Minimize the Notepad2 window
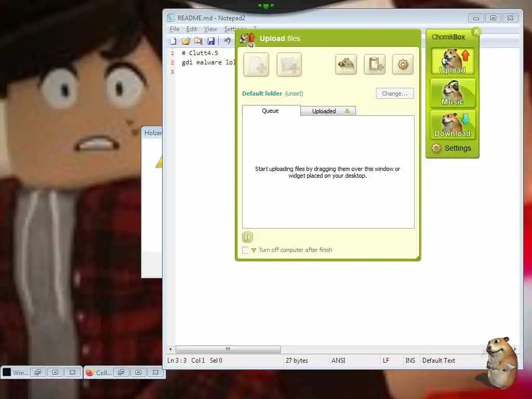Image resolution: width=532 pixels, height=399 pixels. pos(476,18)
